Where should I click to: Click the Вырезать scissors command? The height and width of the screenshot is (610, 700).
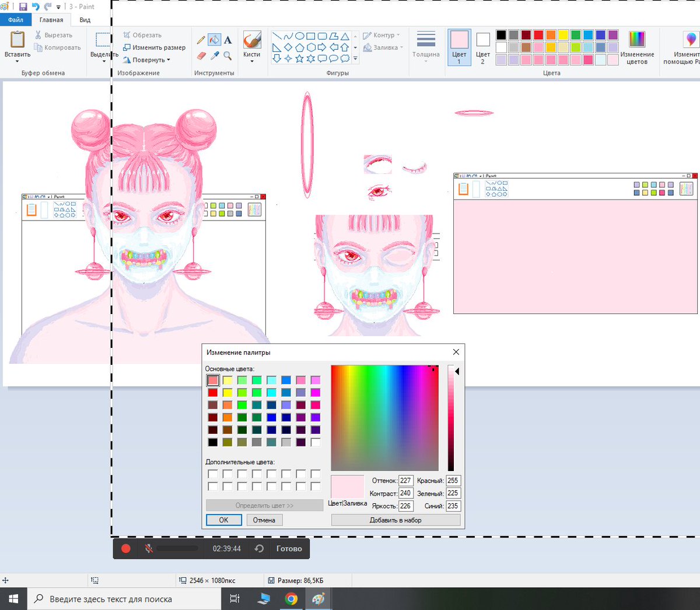pos(54,35)
